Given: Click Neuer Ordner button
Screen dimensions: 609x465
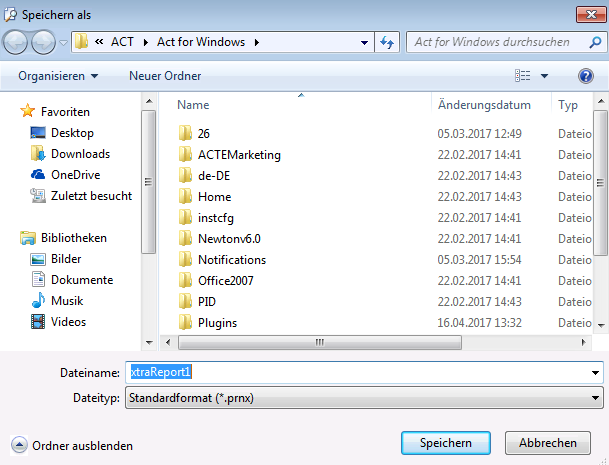Looking at the screenshot, I should [165, 76].
